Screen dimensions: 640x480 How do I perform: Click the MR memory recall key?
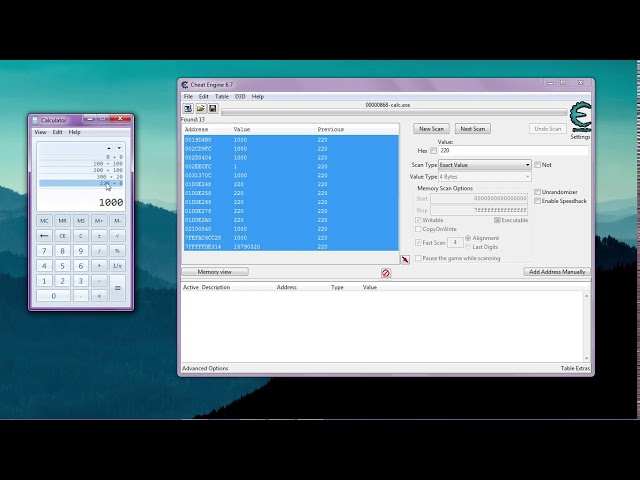tap(62, 221)
